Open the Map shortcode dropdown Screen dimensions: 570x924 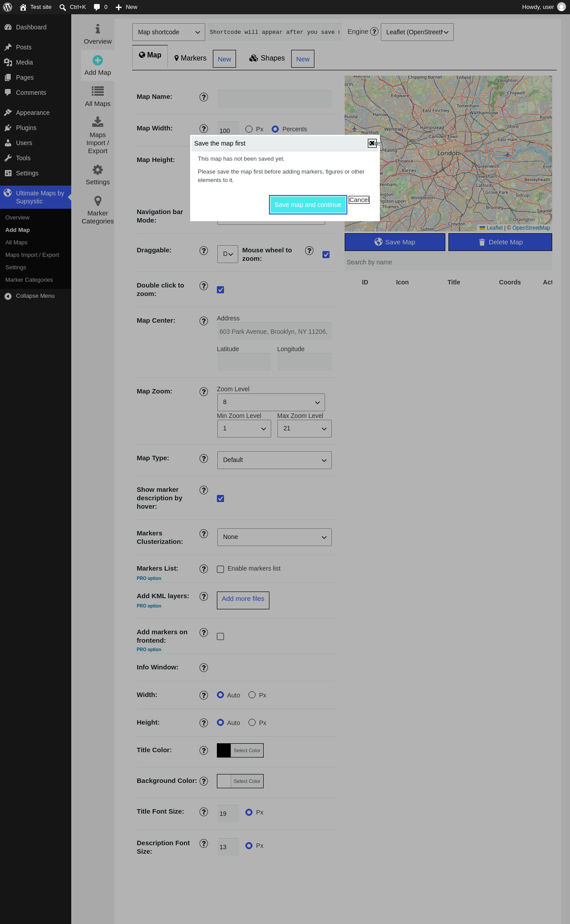click(169, 32)
